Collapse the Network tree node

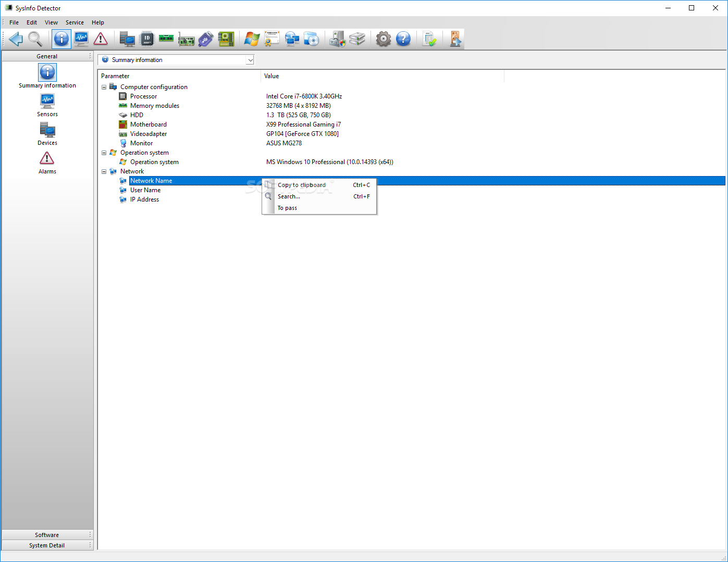pos(104,171)
